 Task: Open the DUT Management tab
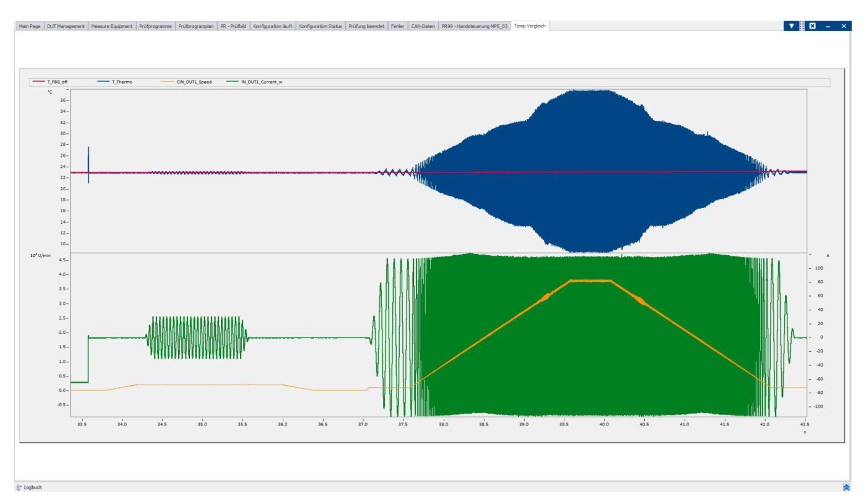66,26
